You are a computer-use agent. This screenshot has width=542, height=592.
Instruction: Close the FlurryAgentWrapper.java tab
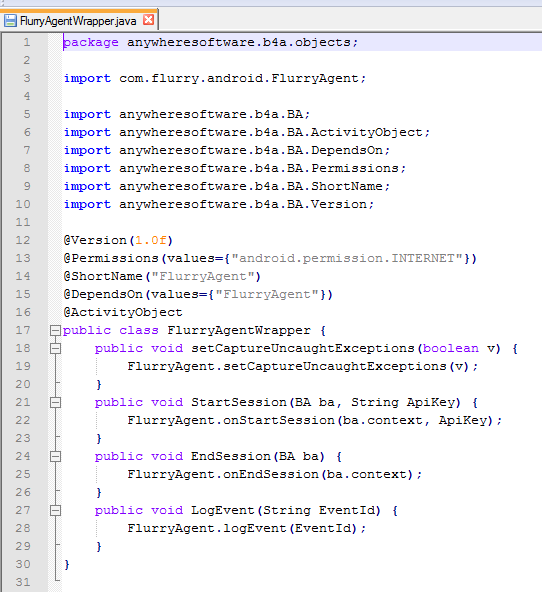click(149, 20)
